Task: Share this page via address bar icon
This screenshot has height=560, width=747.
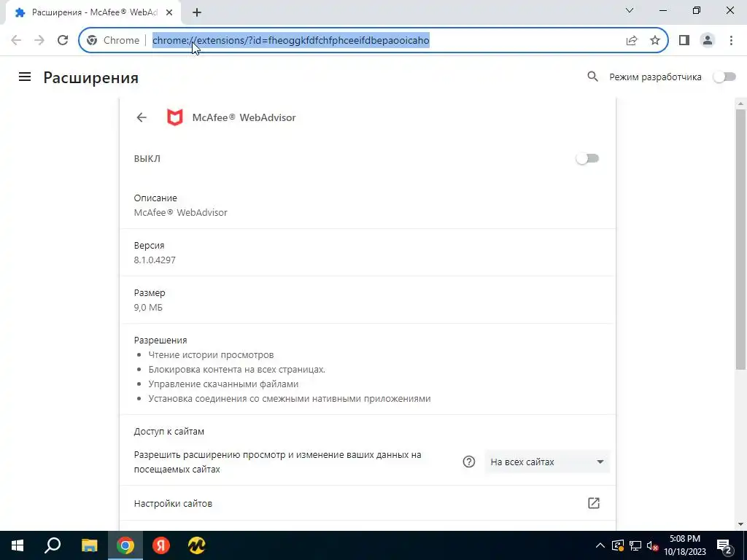Action: pyautogui.click(x=632, y=40)
